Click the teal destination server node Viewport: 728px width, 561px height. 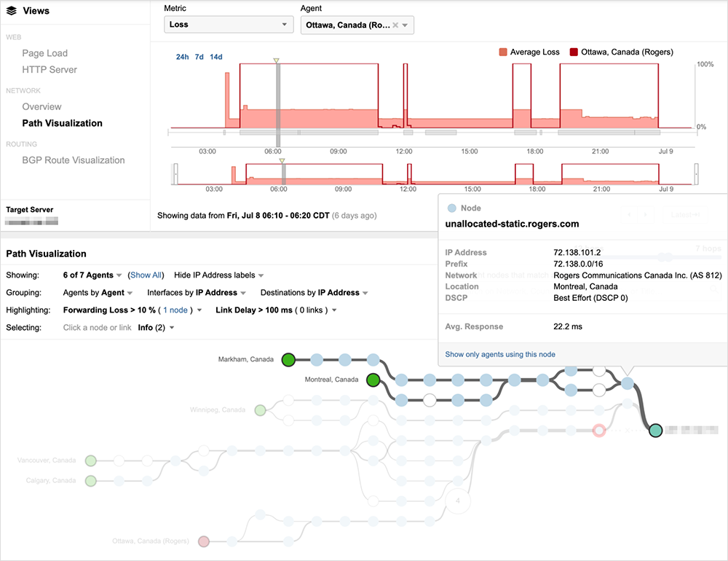click(654, 431)
